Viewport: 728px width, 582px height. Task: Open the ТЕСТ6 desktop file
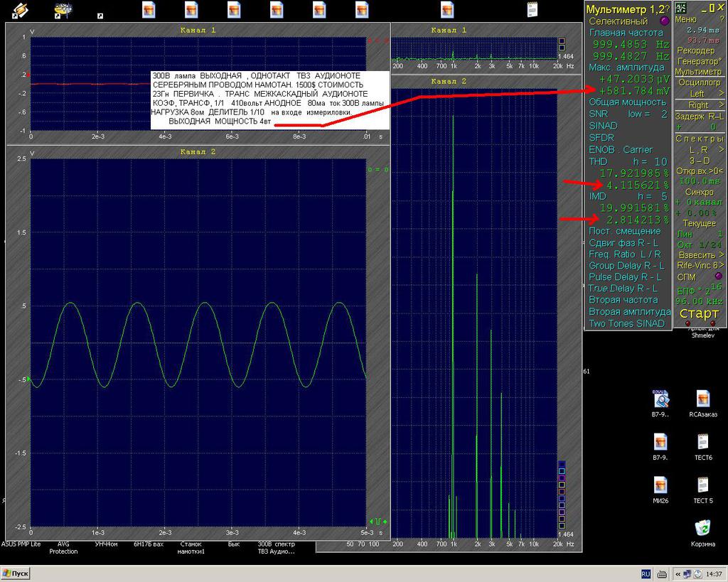pos(703,448)
